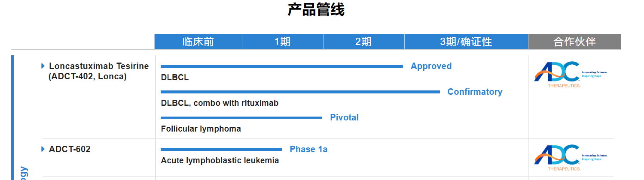The height and width of the screenshot is (180, 644).
Task: Select the 3期/确证性 column header
Action: [x=466, y=42]
